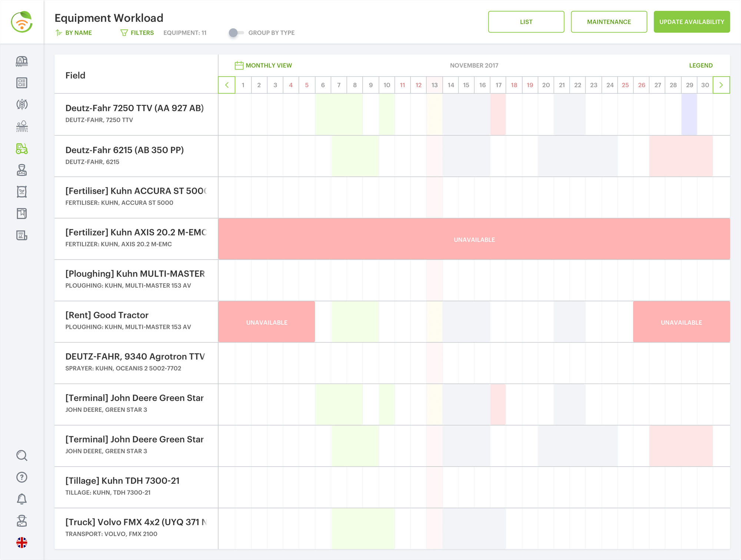Open the notifications bell icon
Screen dimensions: 741x560
pos(22,499)
